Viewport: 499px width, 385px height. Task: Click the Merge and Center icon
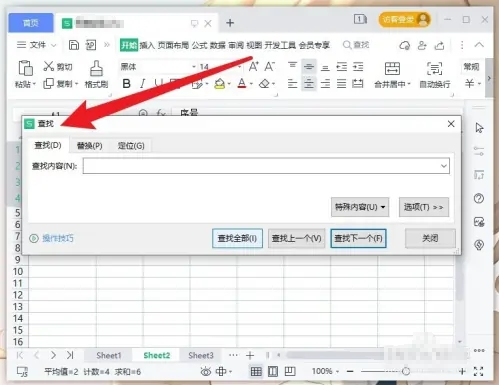click(392, 69)
